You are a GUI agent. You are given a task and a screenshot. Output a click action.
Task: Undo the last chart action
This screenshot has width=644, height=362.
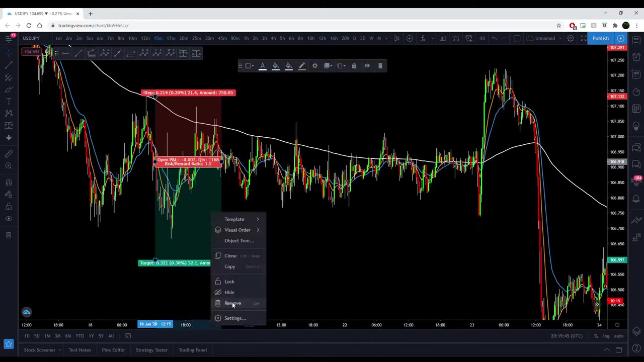pos(494,38)
